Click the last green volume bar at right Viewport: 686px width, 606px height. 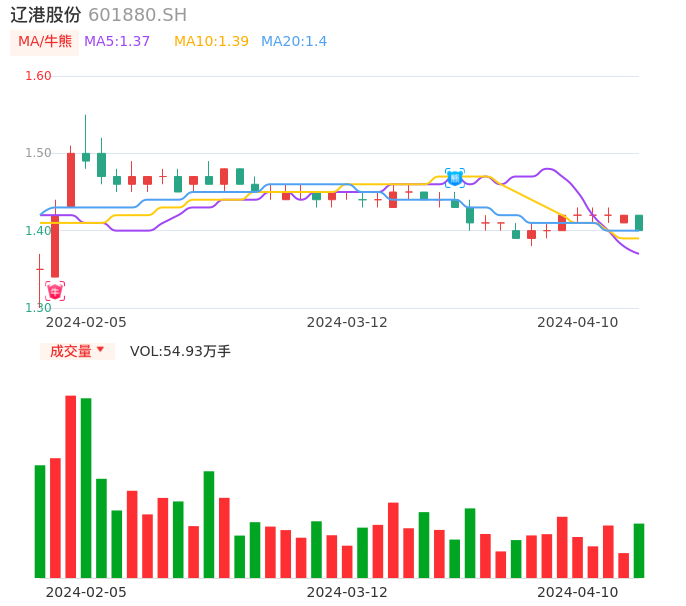(x=639, y=550)
